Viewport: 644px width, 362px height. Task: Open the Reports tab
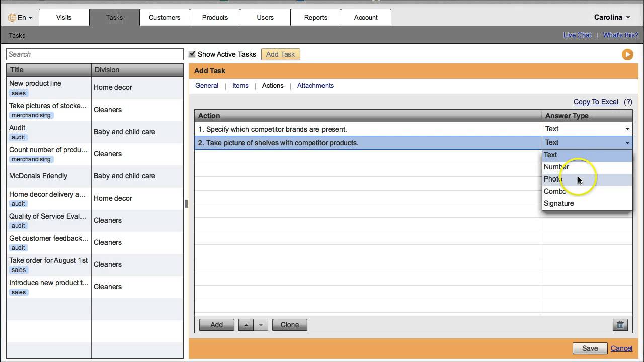pos(315,17)
